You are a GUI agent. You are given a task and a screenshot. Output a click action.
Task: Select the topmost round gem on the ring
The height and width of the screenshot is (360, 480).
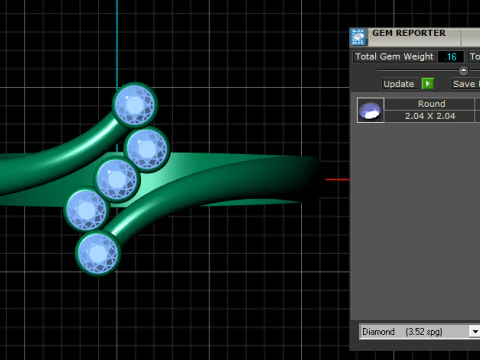tap(135, 105)
